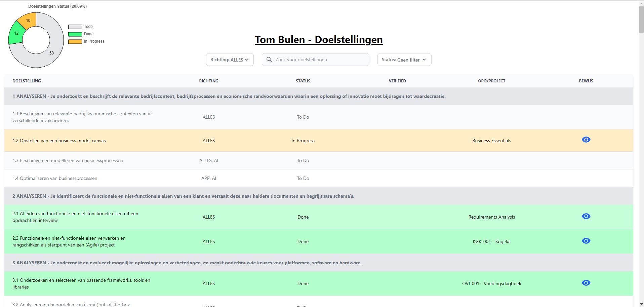The width and height of the screenshot is (644, 307).
Task: Click the Tom Bulen - Doelstellingen title
Action: pos(318,40)
